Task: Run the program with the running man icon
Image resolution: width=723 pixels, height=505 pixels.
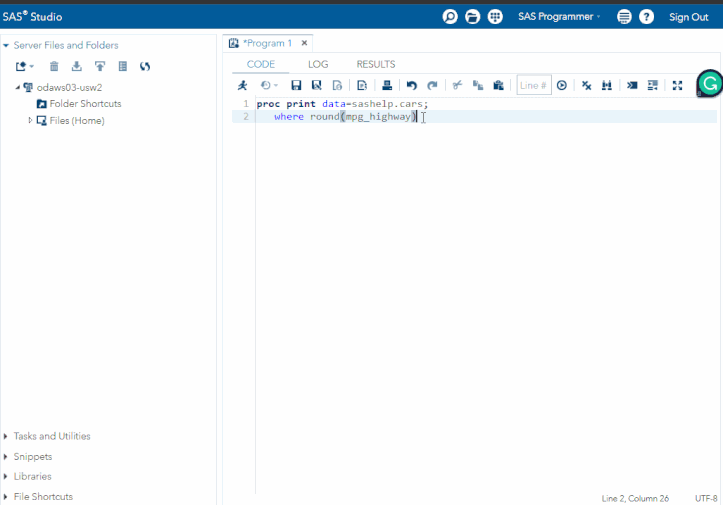Action: 243,85
